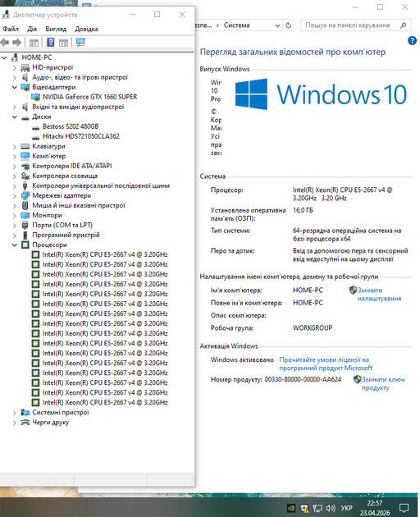Click the Клавіатури keyboard category icon
Viewport: 420px width, 517px height.
[25, 146]
